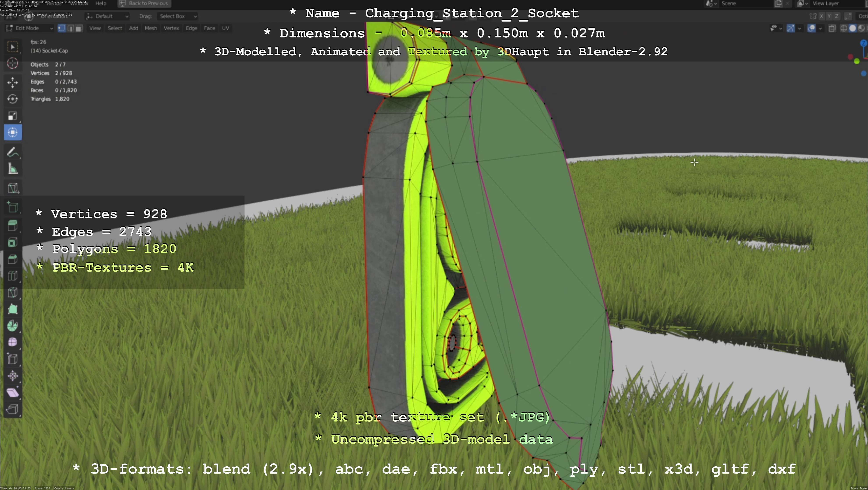868x490 pixels.
Task: Enable vertex select mode
Action: tap(61, 28)
